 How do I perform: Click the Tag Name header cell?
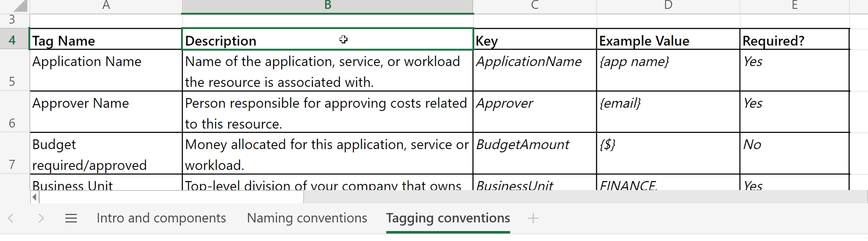(x=105, y=40)
